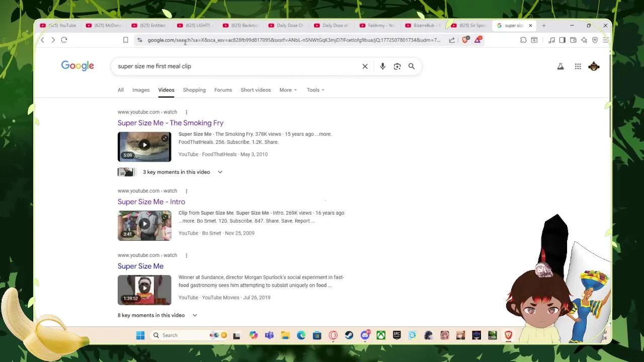Switch to the Short videos tab
644x362 pixels.
[x=256, y=90]
